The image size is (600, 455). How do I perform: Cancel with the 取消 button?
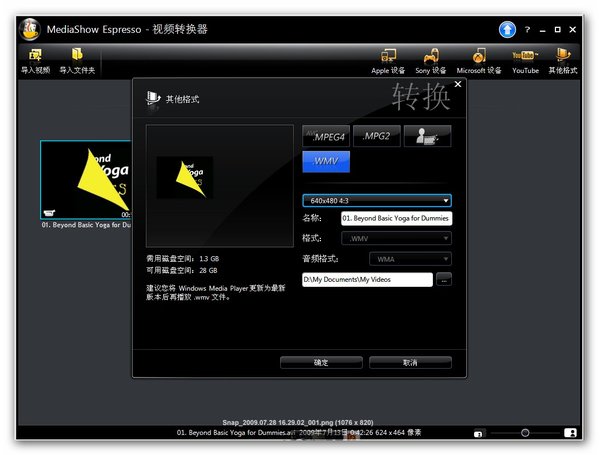click(410, 362)
